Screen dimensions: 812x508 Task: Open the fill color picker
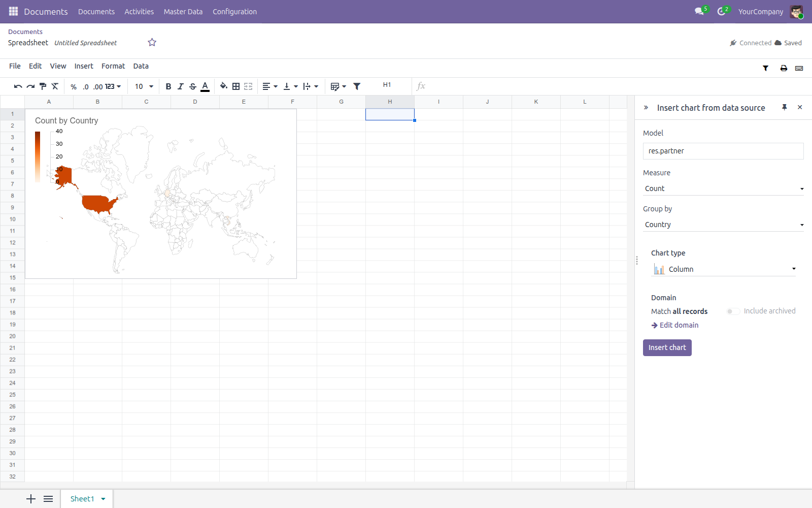224,86
